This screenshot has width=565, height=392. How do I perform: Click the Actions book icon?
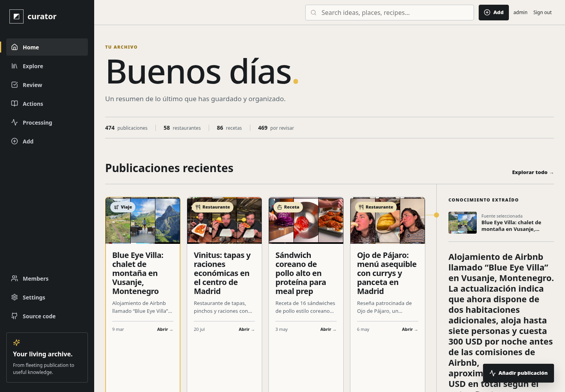15,103
